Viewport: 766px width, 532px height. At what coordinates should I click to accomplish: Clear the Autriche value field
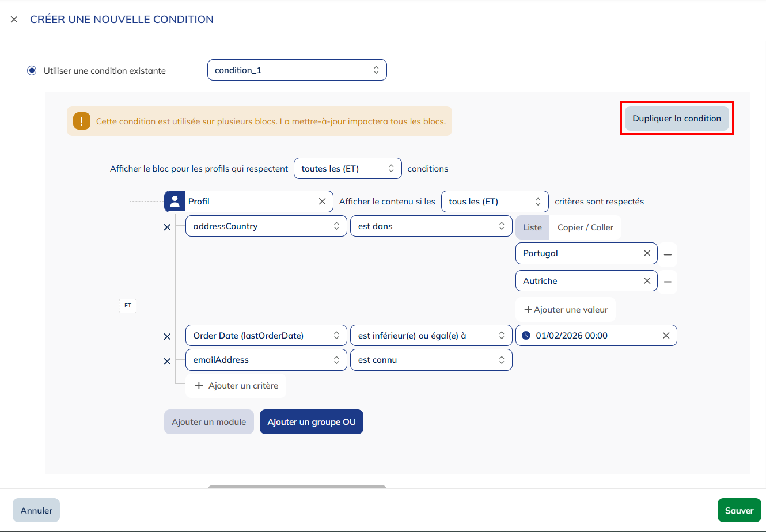647,281
